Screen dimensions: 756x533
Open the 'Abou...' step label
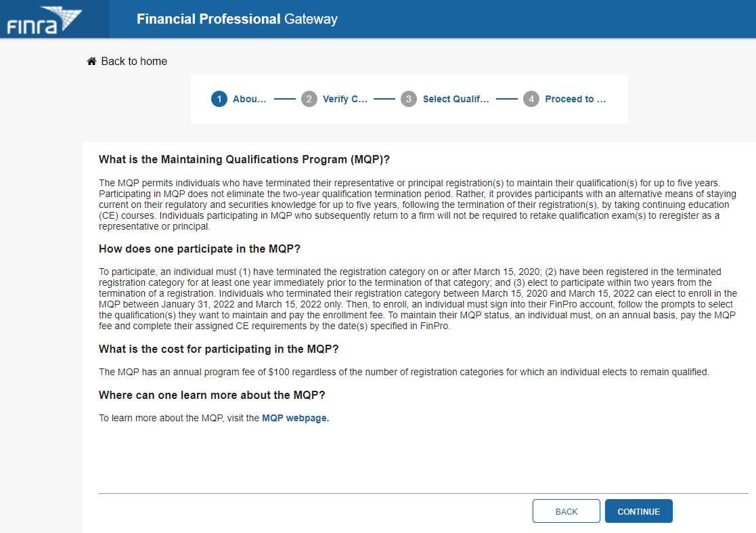[249, 99]
